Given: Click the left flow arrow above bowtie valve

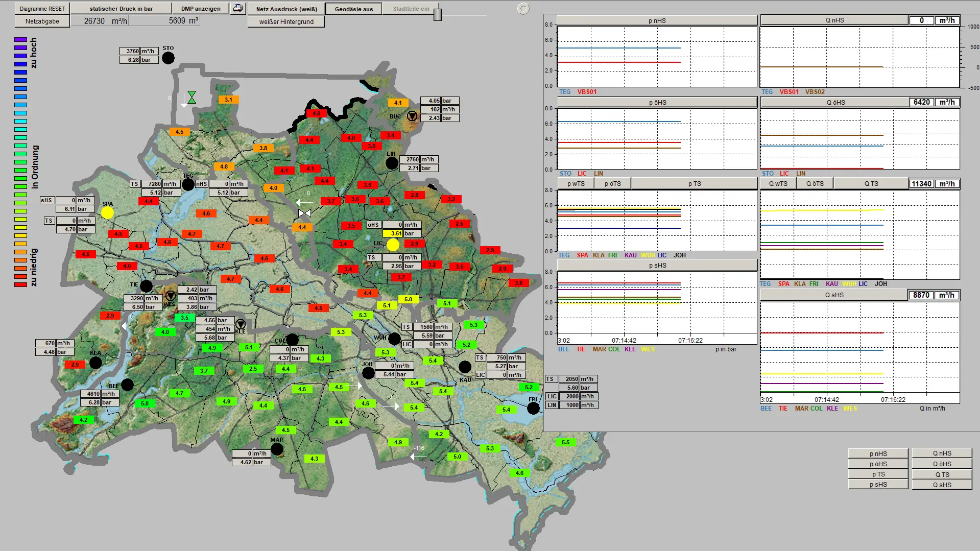Looking at the screenshot, I should [305, 202].
